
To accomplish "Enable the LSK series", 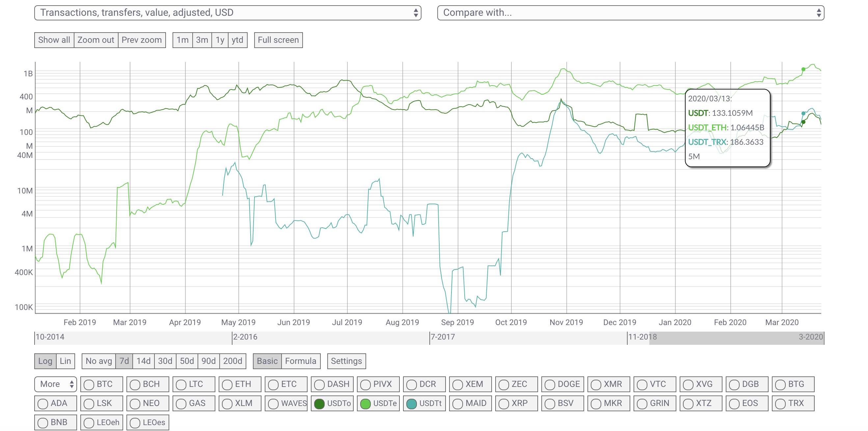I will 102,403.
